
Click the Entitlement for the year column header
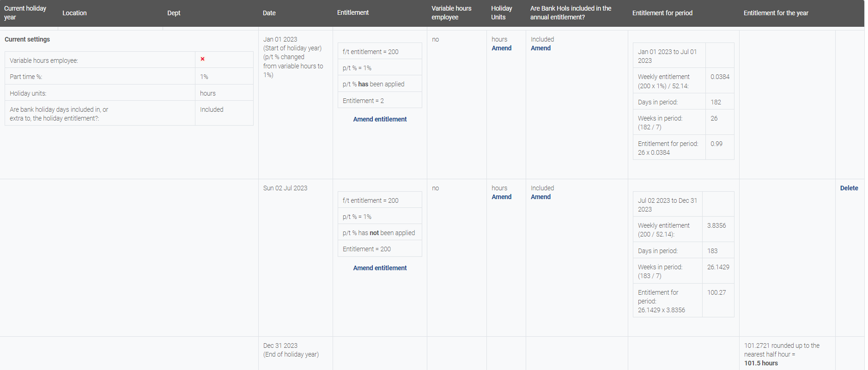pyautogui.click(x=776, y=13)
